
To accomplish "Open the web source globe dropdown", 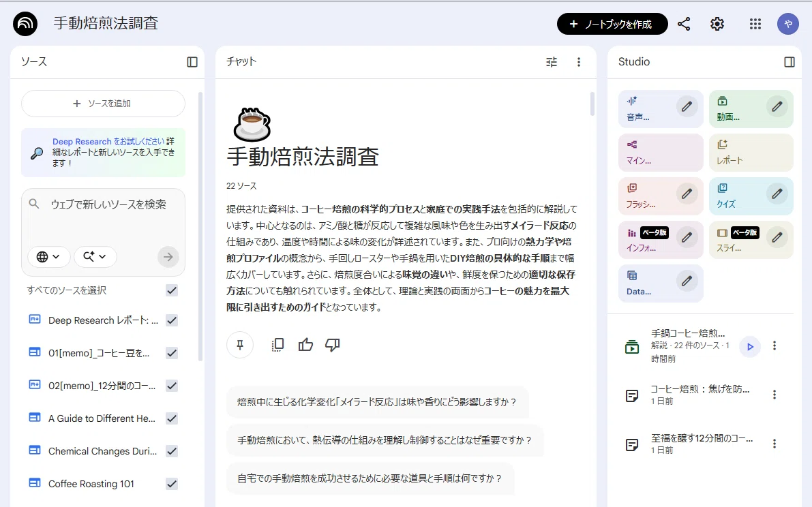I will pyautogui.click(x=48, y=257).
